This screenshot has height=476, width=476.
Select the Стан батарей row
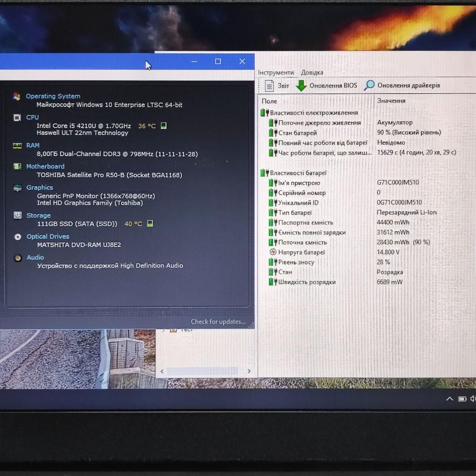click(367, 132)
